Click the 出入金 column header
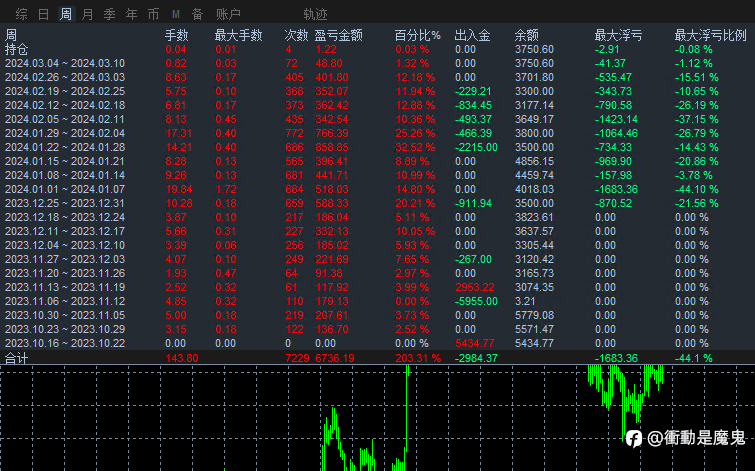Image resolution: width=755 pixels, height=471 pixels. tap(472, 35)
